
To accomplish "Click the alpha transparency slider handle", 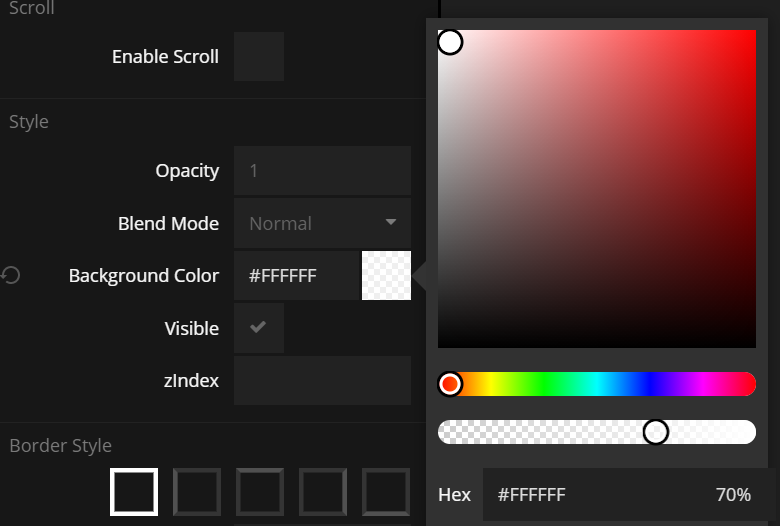I will (x=655, y=432).
